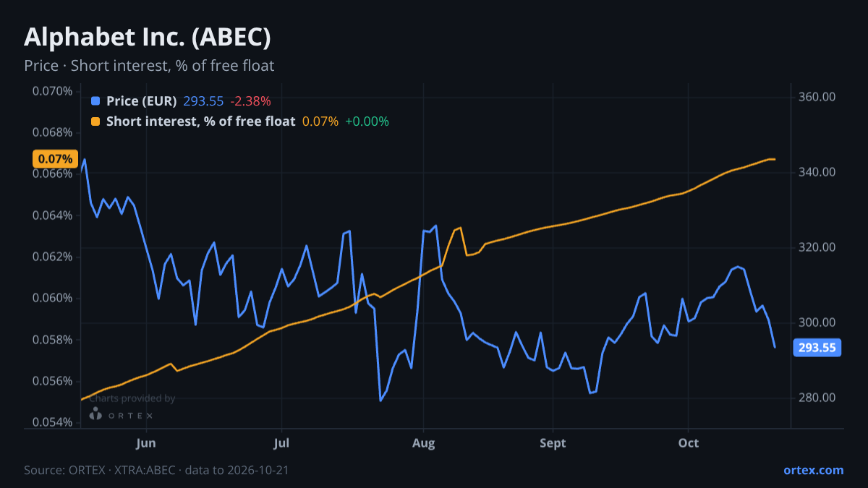Click the -2.38% price change value
The height and width of the screenshot is (488, 868).
coord(250,101)
